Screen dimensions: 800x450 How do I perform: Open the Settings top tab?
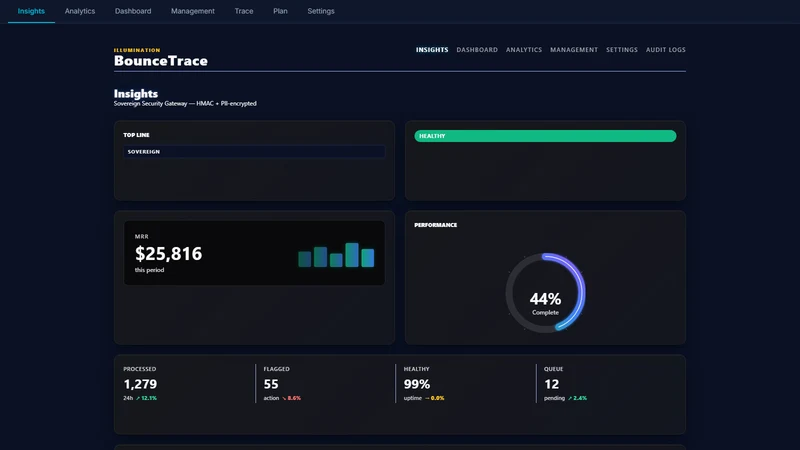point(321,11)
